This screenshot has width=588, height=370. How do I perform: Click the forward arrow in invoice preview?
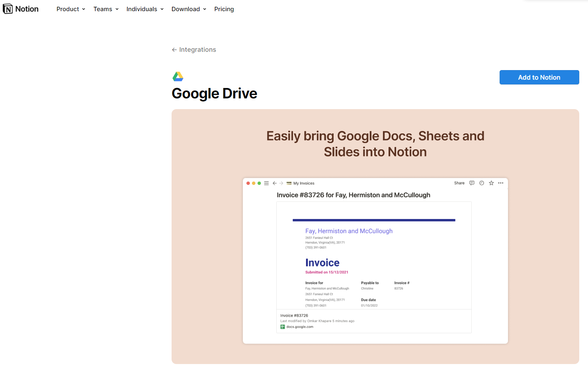281,183
